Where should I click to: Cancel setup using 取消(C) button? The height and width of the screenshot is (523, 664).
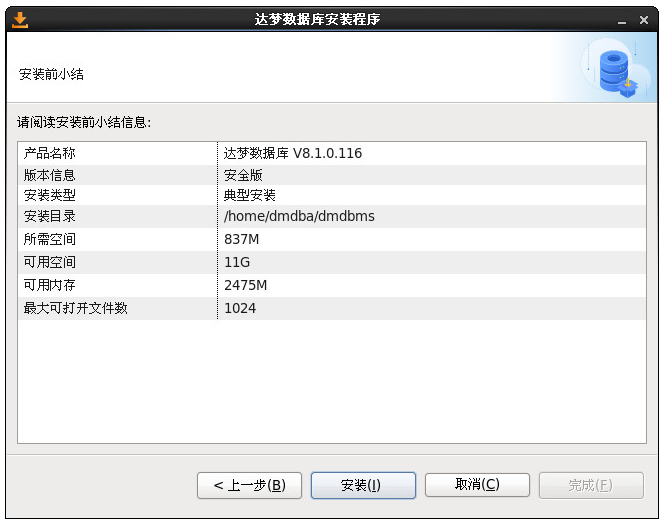(477, 484)
